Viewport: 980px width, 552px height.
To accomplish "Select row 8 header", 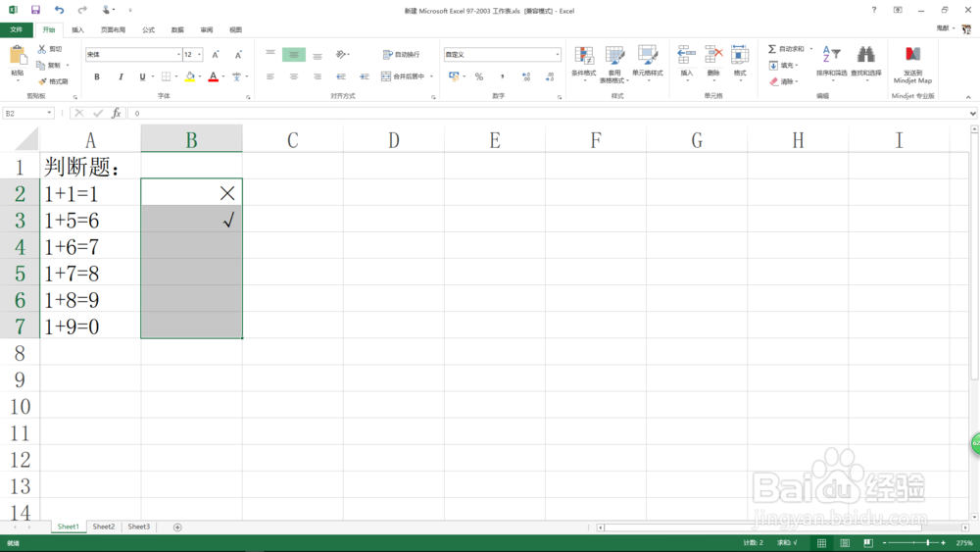I will [20, 353].
